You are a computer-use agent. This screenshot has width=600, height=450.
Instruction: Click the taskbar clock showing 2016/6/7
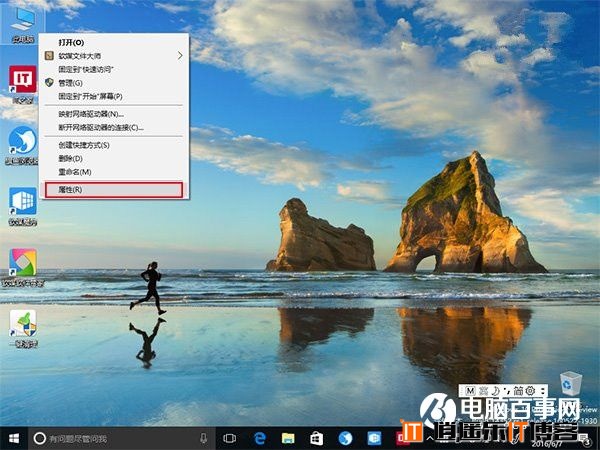[x=549, y=443]
